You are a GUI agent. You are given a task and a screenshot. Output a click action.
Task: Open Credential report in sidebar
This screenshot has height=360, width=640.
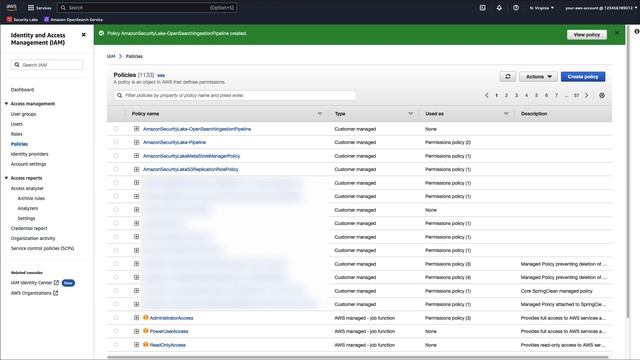pos(29,228)
